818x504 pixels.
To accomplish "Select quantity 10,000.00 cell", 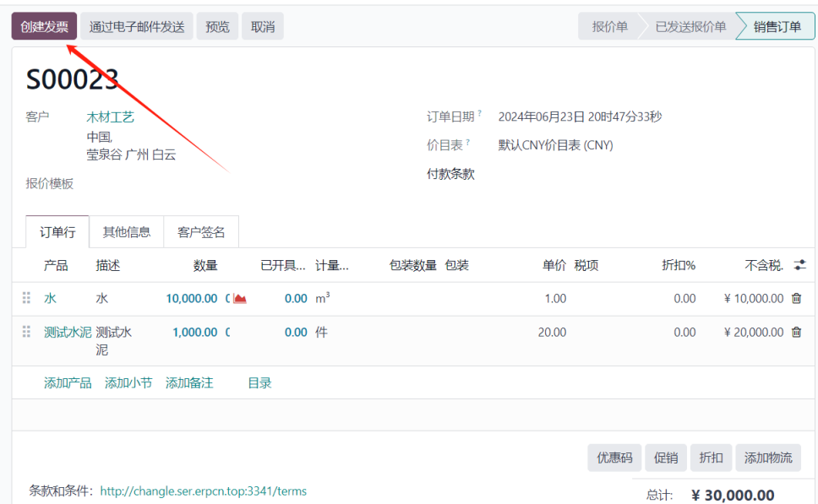I will pos(192,298).
